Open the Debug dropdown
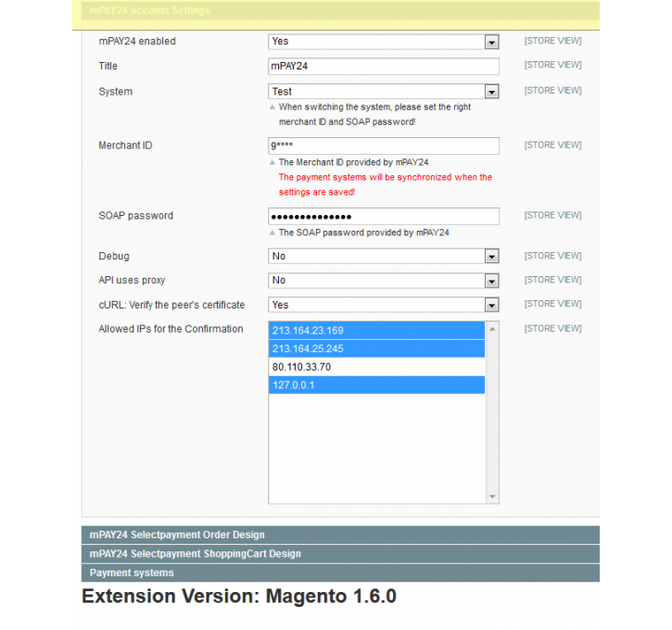This screenshot has height=630, width=672. (383, 256)
